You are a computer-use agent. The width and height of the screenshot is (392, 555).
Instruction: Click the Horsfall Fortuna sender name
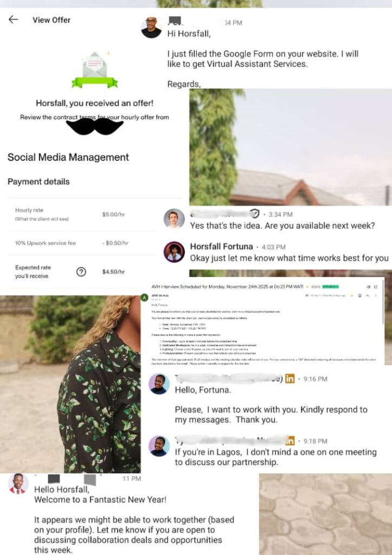point(221,247)
